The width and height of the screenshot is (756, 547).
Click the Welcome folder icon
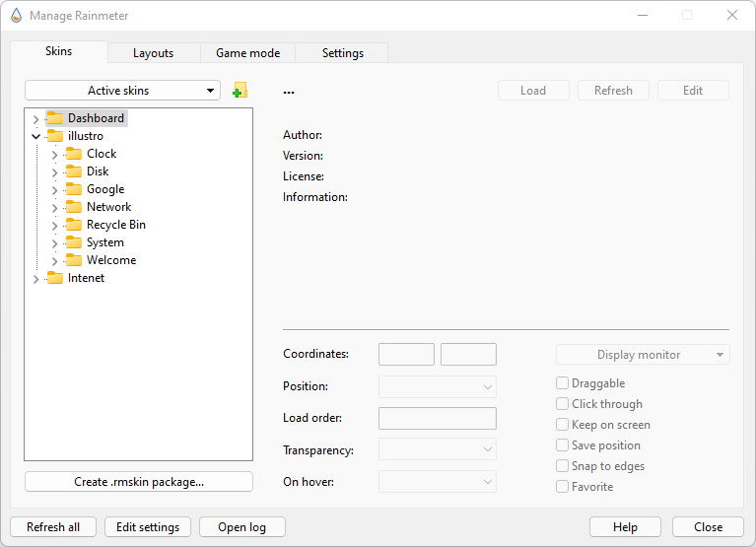pos(74,260)
